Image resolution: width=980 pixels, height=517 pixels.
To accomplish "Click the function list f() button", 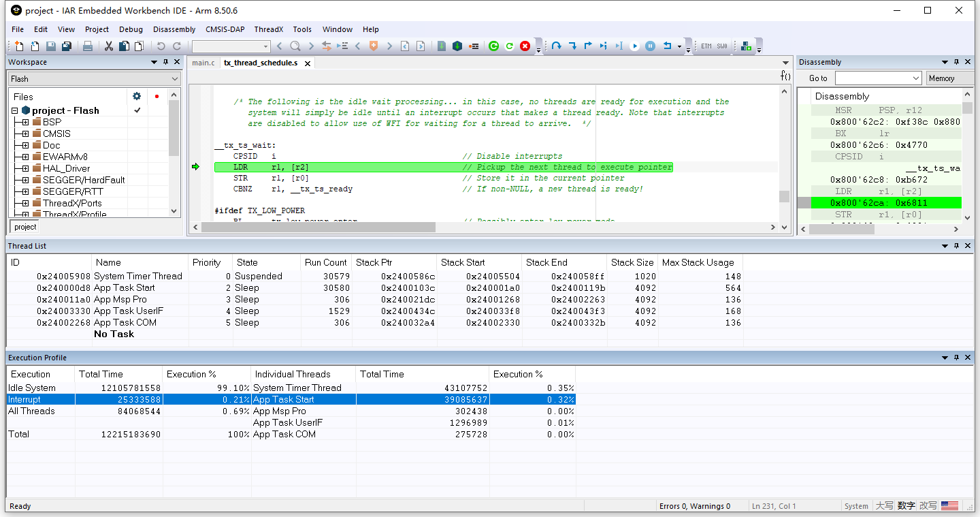I will point(785,76).
